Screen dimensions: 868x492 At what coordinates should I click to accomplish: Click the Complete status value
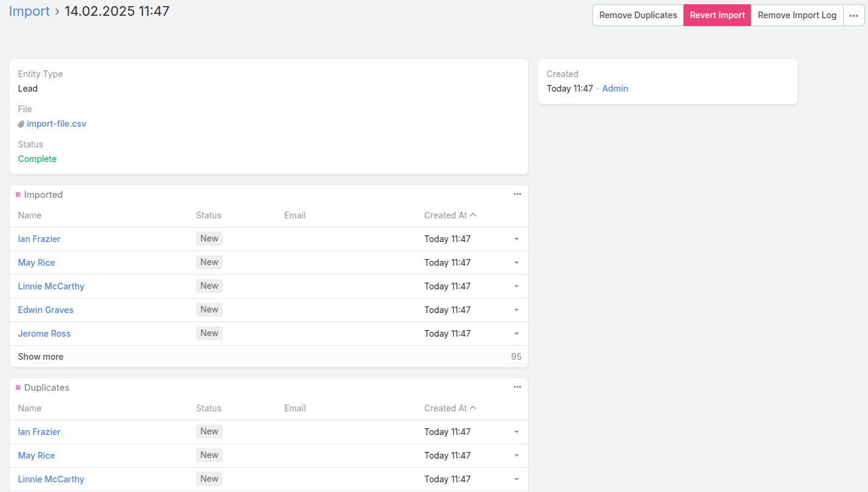[37, 159]
